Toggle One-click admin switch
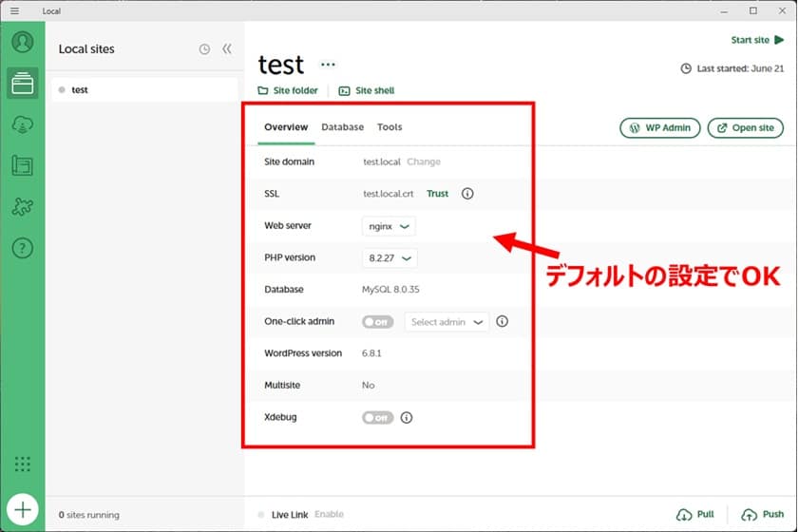 [377, 322]
